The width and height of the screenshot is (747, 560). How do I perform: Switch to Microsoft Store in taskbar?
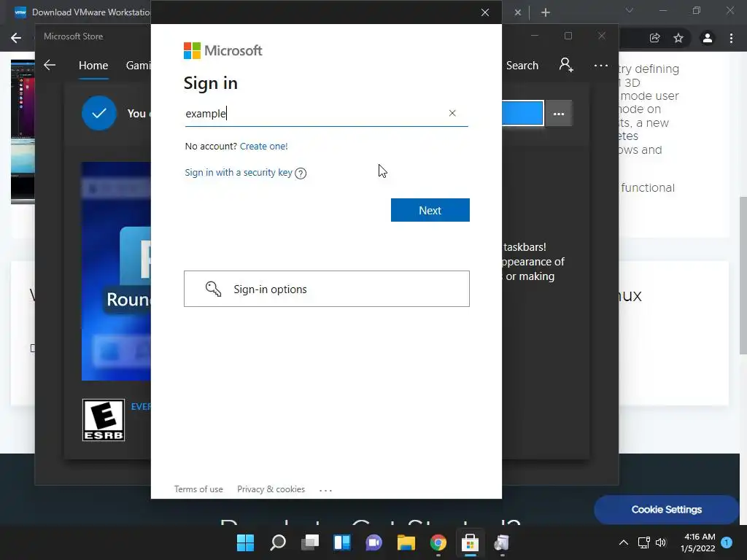tap(471, 542)
